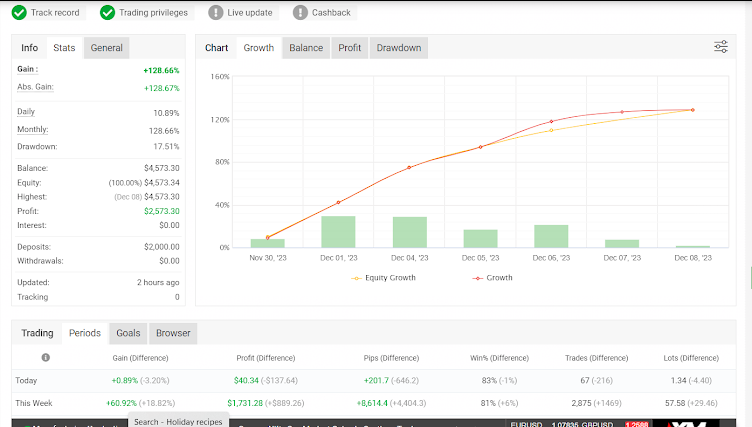
Task: Click the Dec 08 '23 growth data point
Action: [693, 110]
